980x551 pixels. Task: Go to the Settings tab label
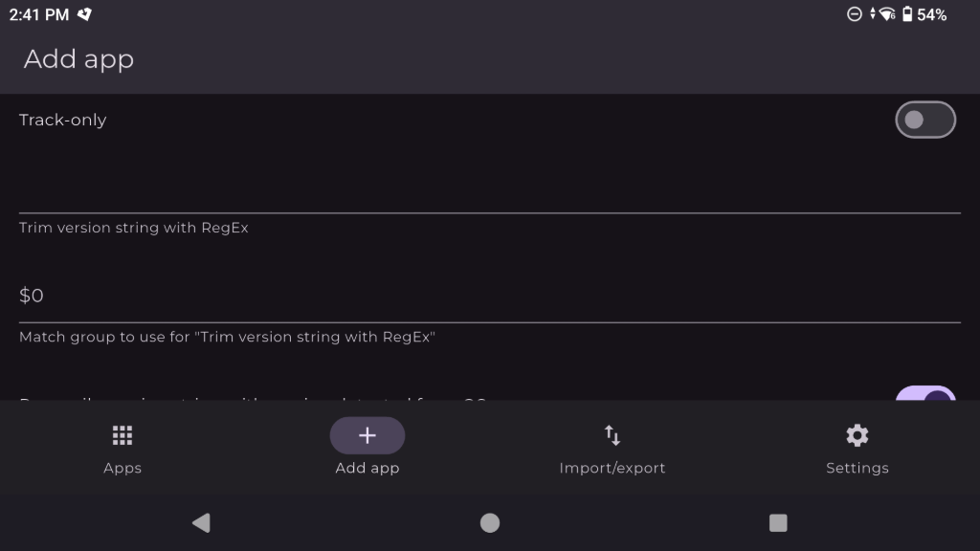[857, 468]
